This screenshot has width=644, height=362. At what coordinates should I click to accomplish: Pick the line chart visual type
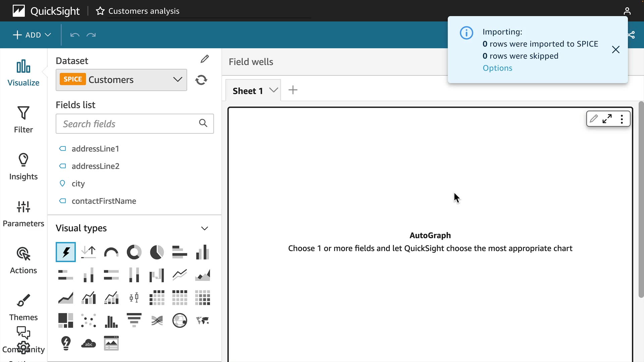[179, 275]
